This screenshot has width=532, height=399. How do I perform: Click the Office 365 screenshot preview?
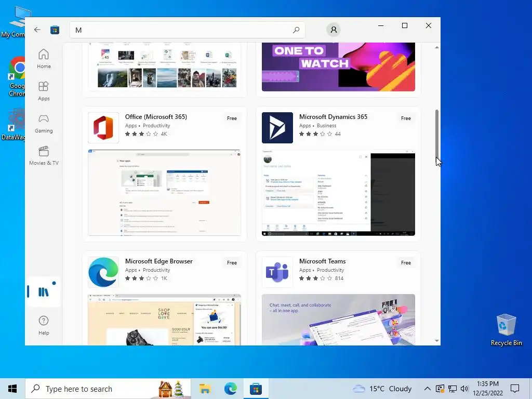[x=164, y=192]
